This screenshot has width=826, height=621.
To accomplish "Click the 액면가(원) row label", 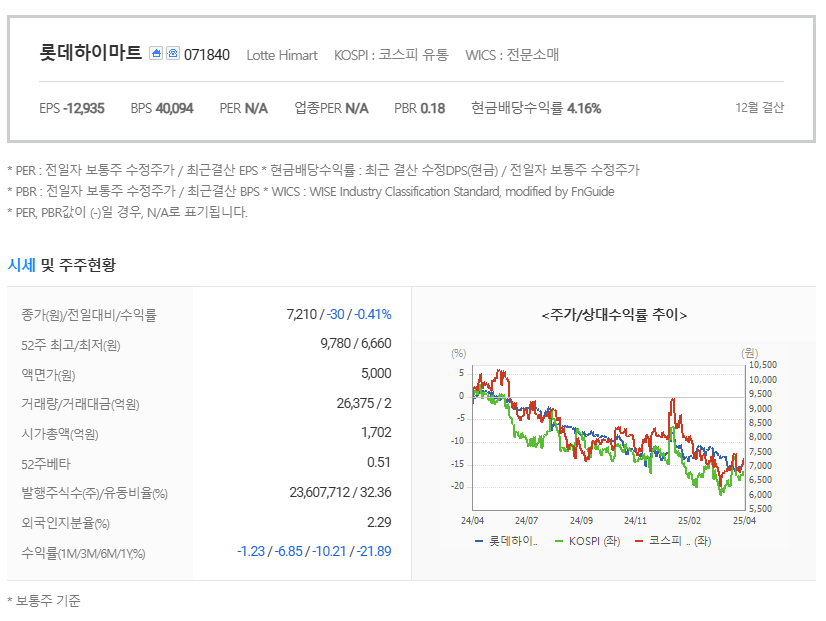I will click(x=48, y=374).
